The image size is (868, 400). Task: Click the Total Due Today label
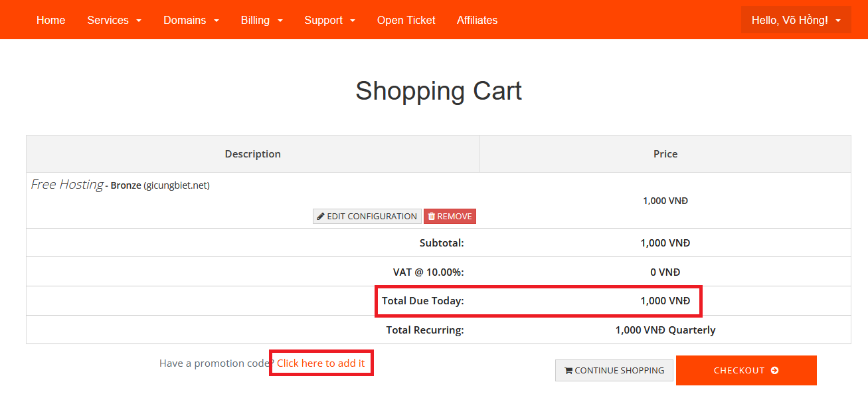pyautogui.click(x=423, y=301)
